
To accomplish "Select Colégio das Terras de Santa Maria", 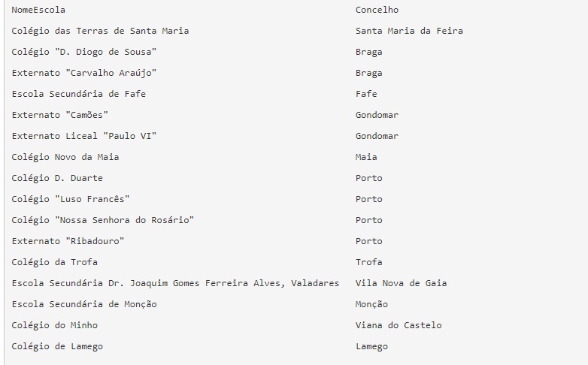I will click(x=100, y=31).
